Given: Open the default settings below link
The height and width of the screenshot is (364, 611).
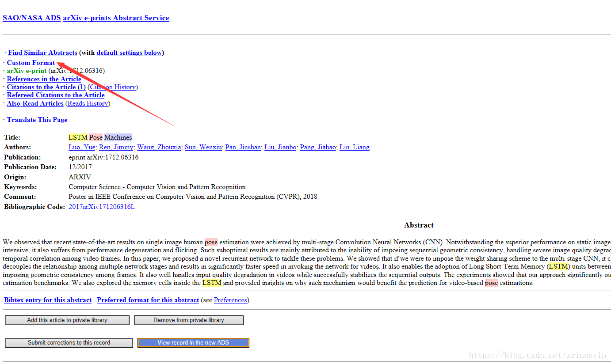Looking at the screenshot, I should pyautogui.click(x=129, y=53).
